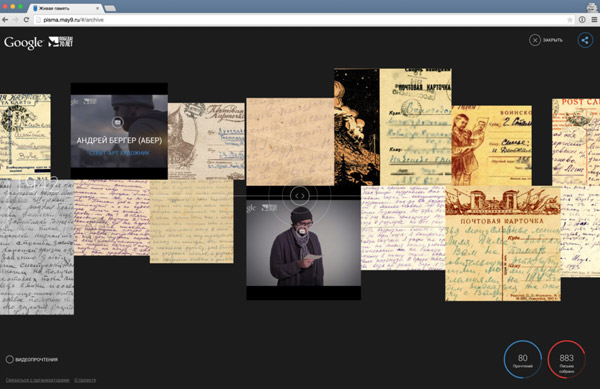Open the Почтовая карточка green-ink postcard
Image resolution: width=600 pixels, height=389 pixels.
point(503,243)
